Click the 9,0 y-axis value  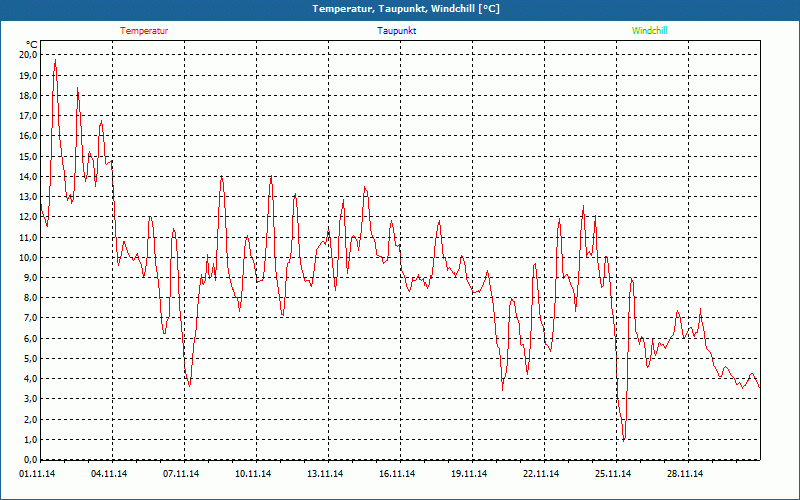(x=31, y=277)
